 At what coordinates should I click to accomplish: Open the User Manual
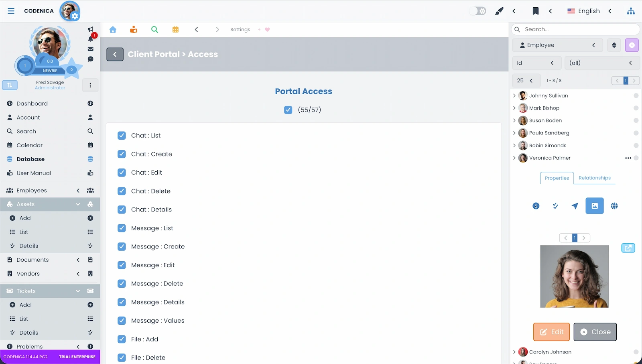tap(33, 173)
